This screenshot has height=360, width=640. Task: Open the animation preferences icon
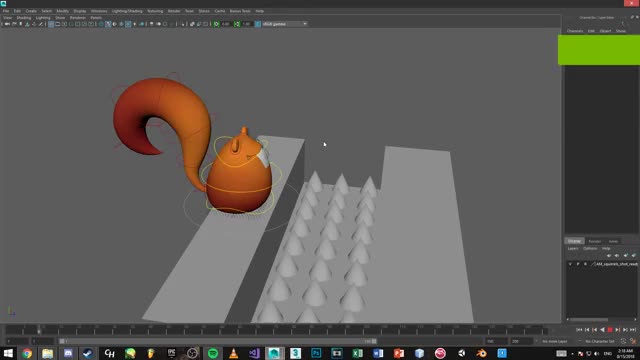633,341
